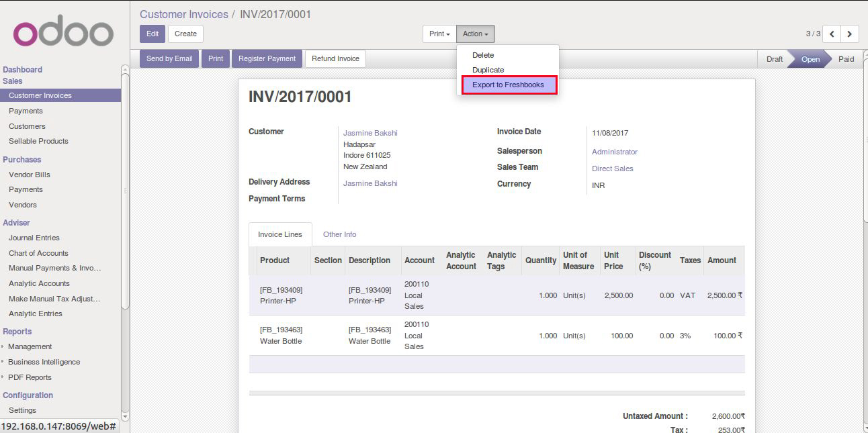Open Make Manual Tax Adjustments
Image resolution: width=868 pixels, height=433 pixels.
[x=54, y=299]
